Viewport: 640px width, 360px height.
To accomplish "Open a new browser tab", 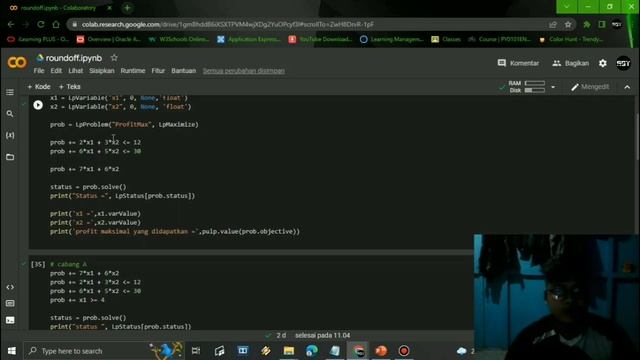I will click(127, 8).
